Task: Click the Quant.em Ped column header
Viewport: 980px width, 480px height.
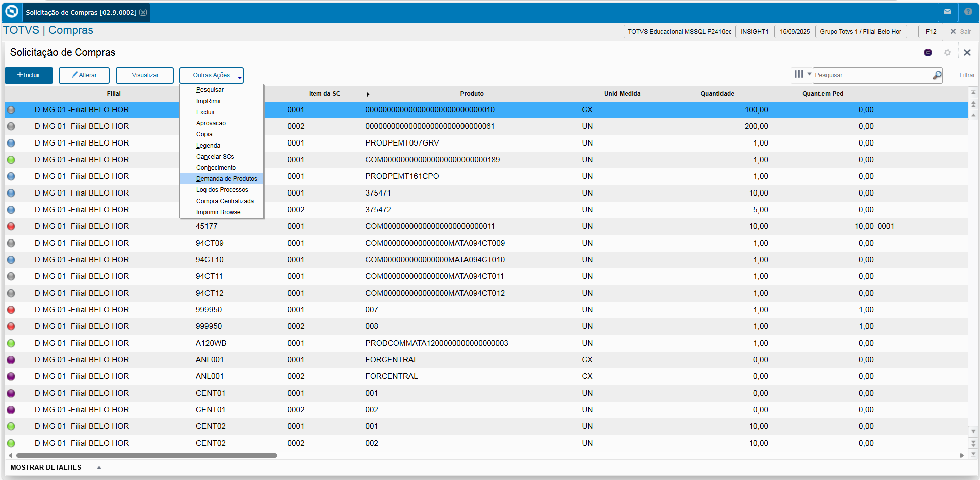Action: [x=822, y=94]
